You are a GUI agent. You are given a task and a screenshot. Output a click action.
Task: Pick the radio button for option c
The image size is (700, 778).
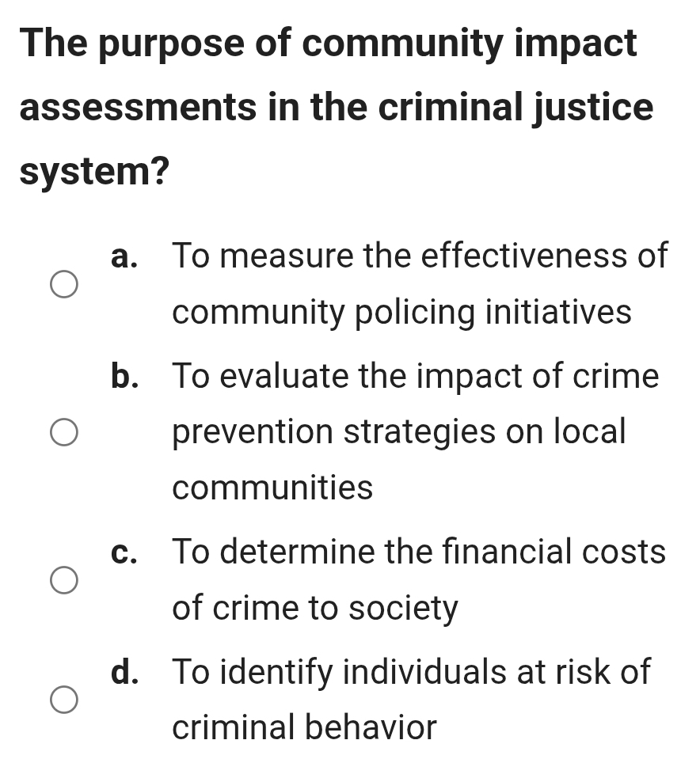[63, 580]
